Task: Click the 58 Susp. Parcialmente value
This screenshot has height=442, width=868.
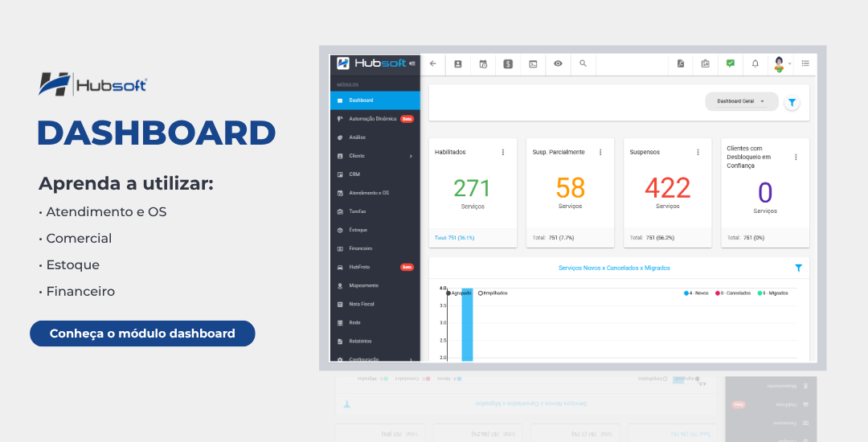Action: click(x=570, y=188)
